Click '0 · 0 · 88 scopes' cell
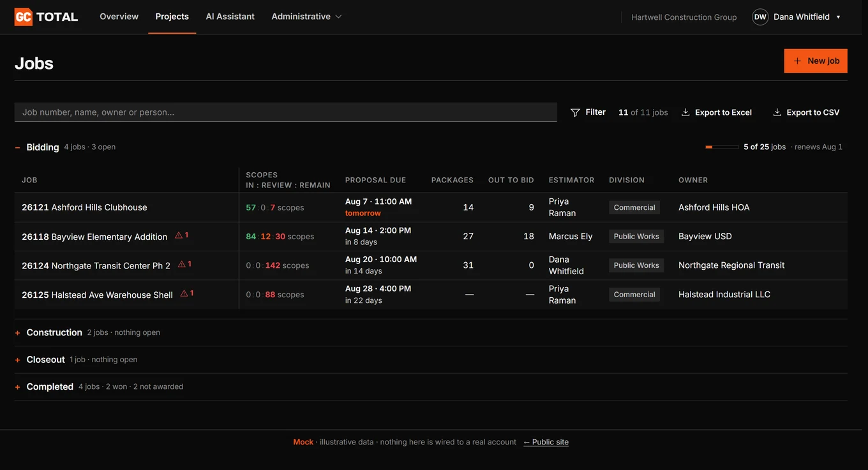The width and height of the screenshot is (868, 470). [x=275, y=295]
